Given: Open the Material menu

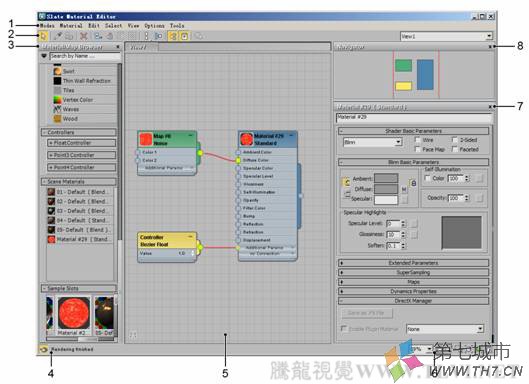Looking at the screenshot, I should pos(71,26).
